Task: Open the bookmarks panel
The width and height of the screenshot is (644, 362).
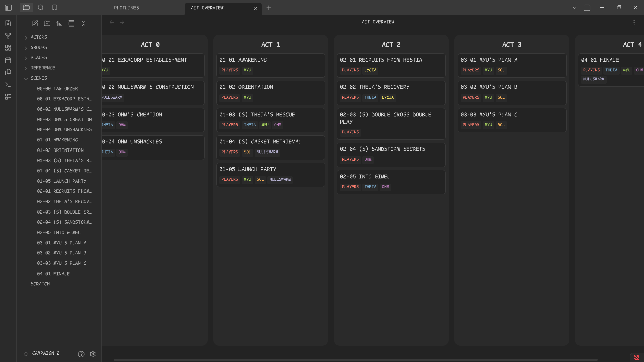Action: point(55,8)
